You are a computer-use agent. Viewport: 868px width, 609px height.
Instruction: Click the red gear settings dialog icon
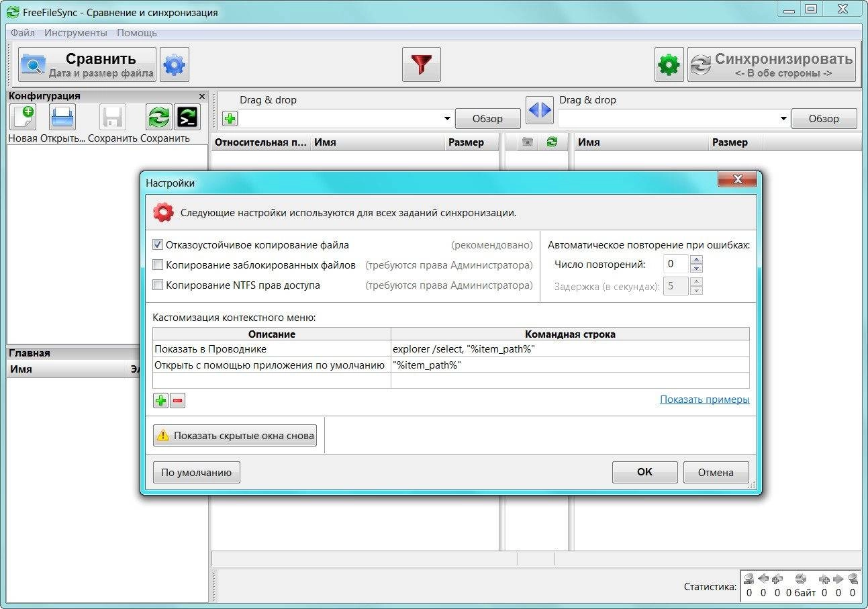click(163, 213)
